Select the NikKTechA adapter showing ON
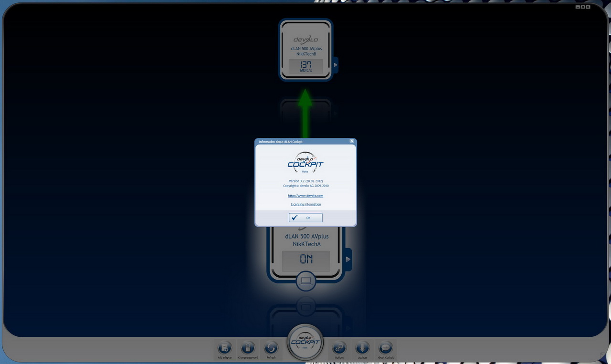 click(x=305, y=254)
